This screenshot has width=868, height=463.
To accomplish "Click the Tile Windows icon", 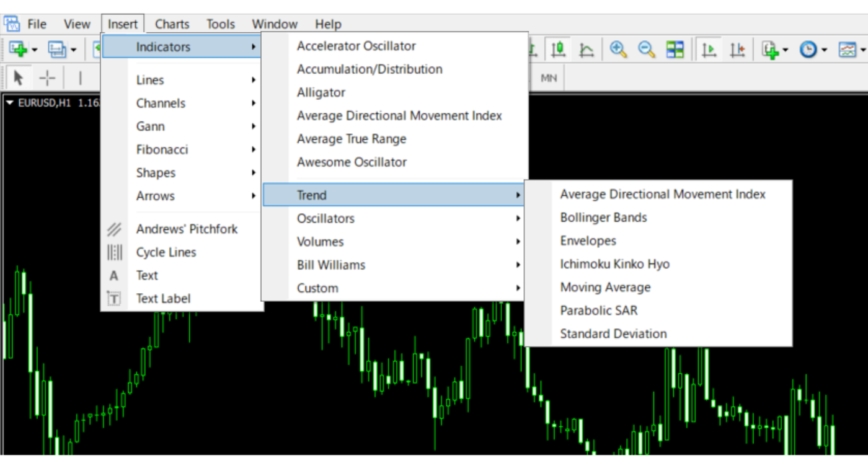I will click(x=676, y=50).
